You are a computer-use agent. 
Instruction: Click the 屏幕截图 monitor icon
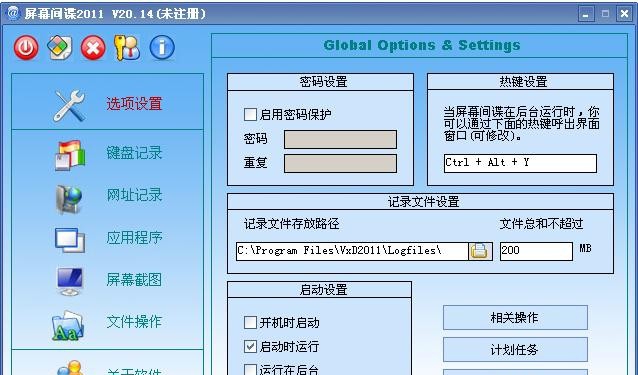70,281
